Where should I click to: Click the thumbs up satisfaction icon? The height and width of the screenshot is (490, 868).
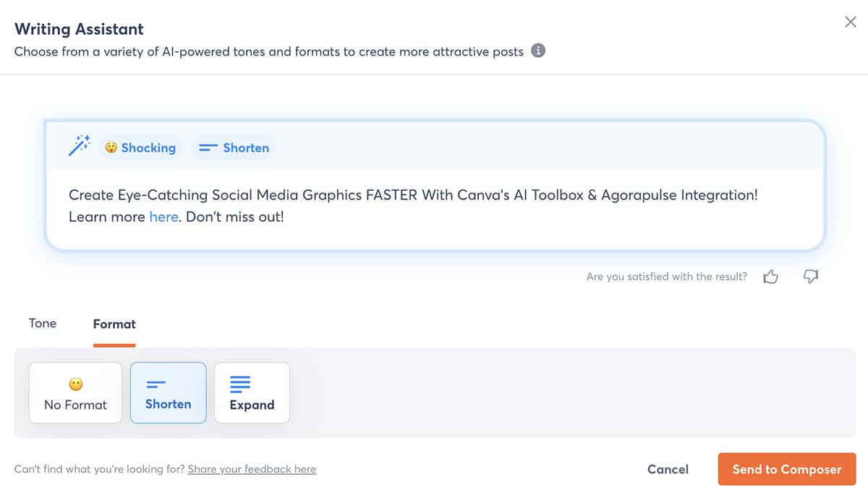coord(771,277)
